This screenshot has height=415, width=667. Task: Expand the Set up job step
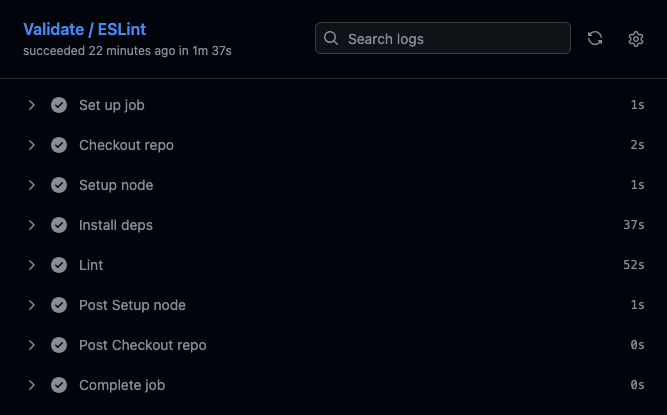[x=31, y=105]
